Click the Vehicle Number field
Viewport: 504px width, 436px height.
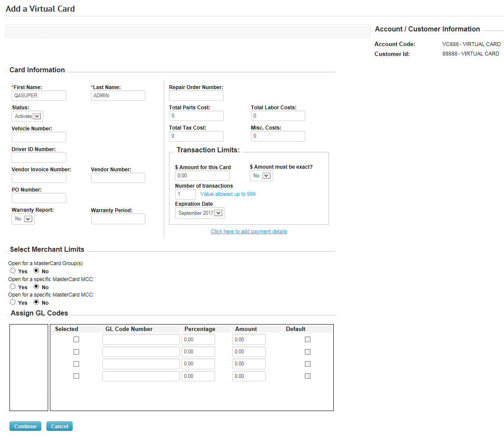(x=39, y=137)
